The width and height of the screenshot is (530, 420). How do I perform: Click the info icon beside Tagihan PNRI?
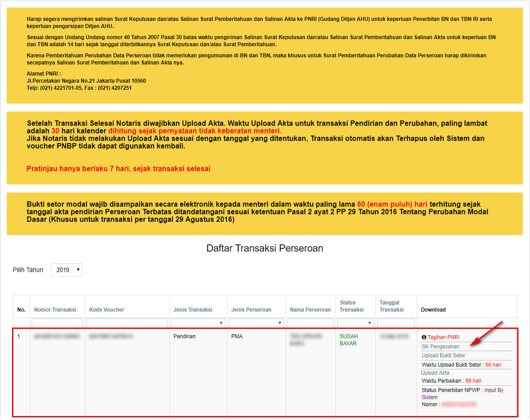coord(424,337)
